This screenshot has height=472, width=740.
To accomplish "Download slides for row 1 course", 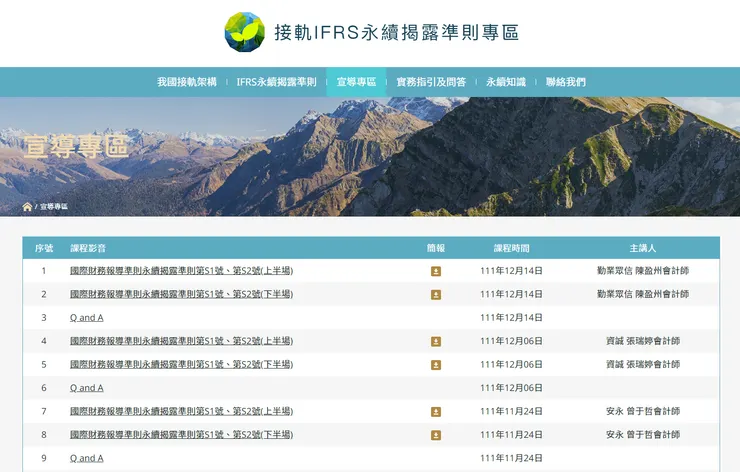I will [x=436, y=271].
